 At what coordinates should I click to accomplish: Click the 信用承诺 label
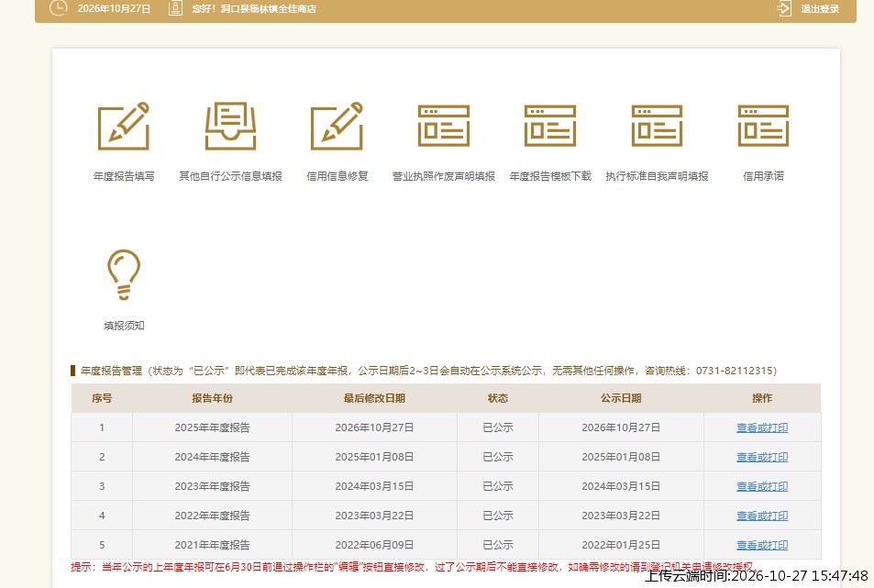[763, 176]
